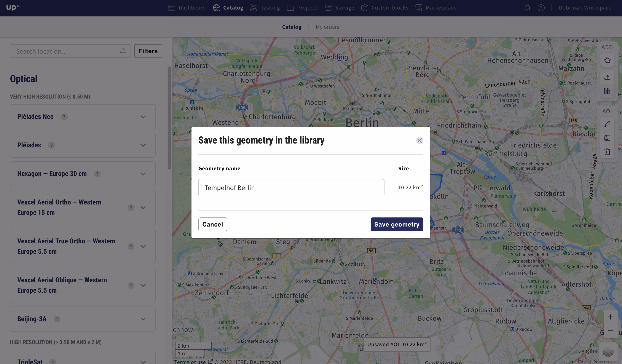Click the UP42 logo

(13, 8)
